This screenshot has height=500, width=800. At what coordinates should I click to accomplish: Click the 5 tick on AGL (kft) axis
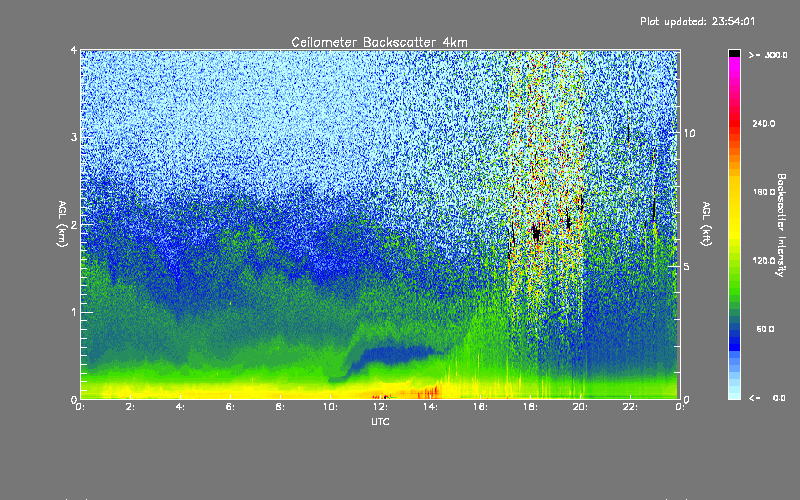(686, 267)
